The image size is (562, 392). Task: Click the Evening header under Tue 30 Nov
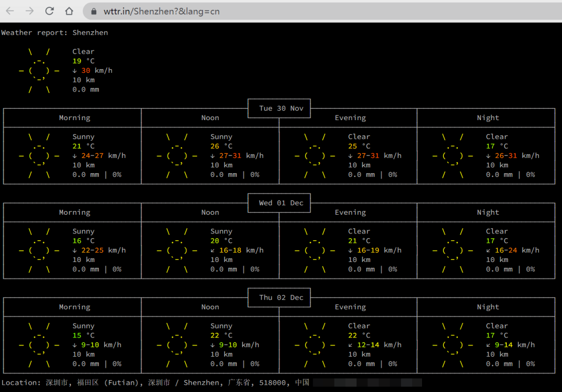[350, 118]
